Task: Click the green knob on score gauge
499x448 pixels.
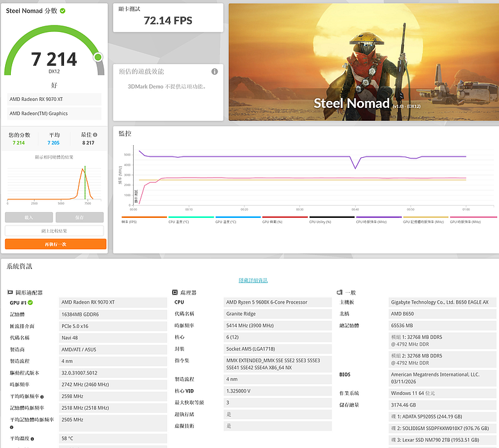Action: (x=98, y=57)
